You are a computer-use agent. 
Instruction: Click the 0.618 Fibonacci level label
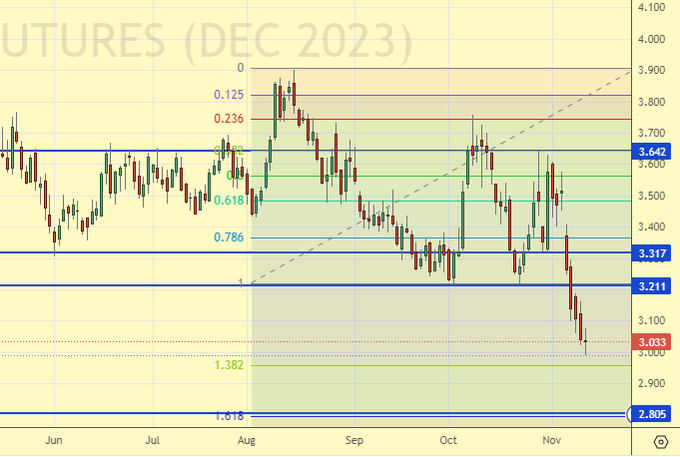coord(230,201)
